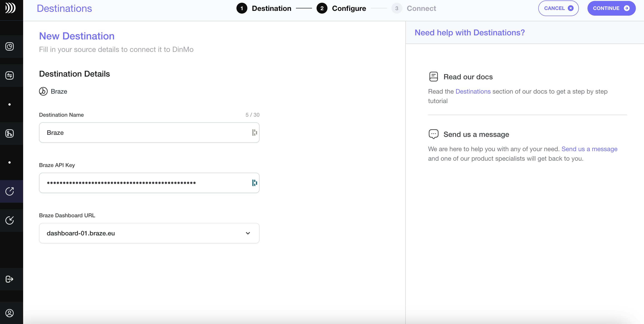The image size is (644, 324).
Task: Click the CONTINUE button
Action: [611, 8]
